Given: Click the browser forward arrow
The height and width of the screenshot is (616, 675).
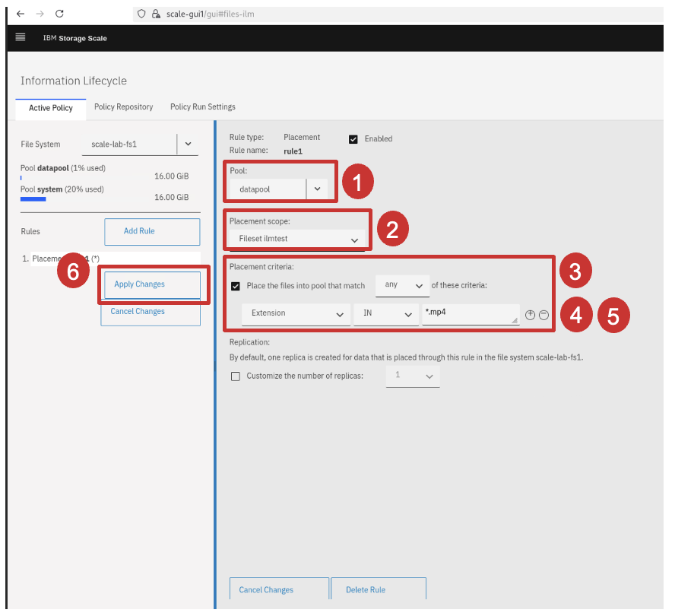Looking at the screenshot, I should point(40,14).
